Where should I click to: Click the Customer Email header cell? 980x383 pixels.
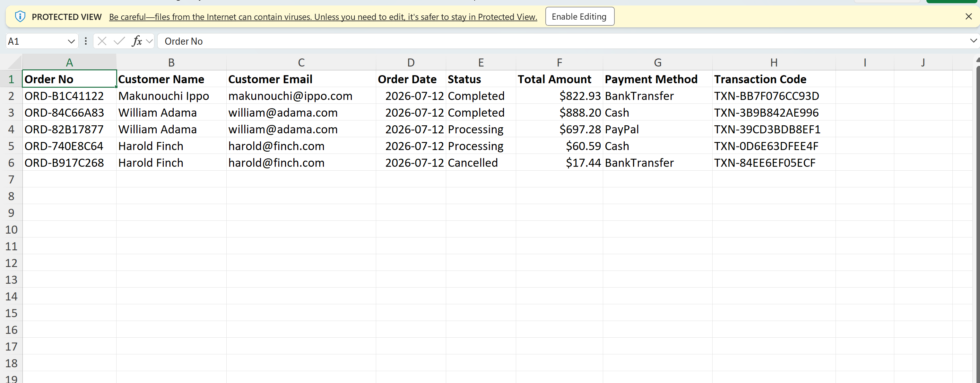pyautogui.click(x=301, y=79)
